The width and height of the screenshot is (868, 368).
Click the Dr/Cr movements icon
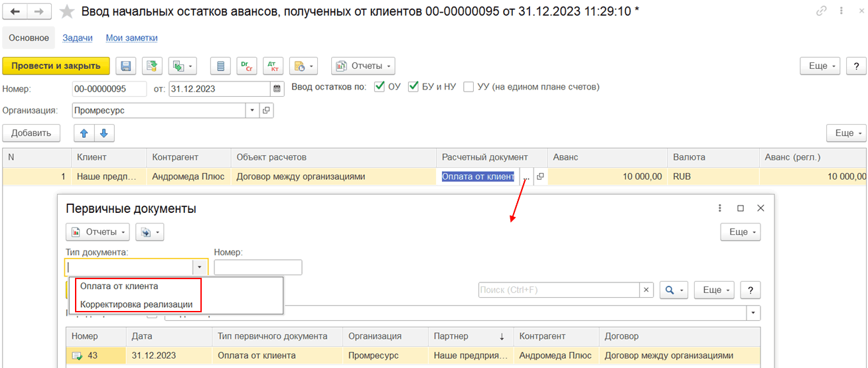click(248, 66)
